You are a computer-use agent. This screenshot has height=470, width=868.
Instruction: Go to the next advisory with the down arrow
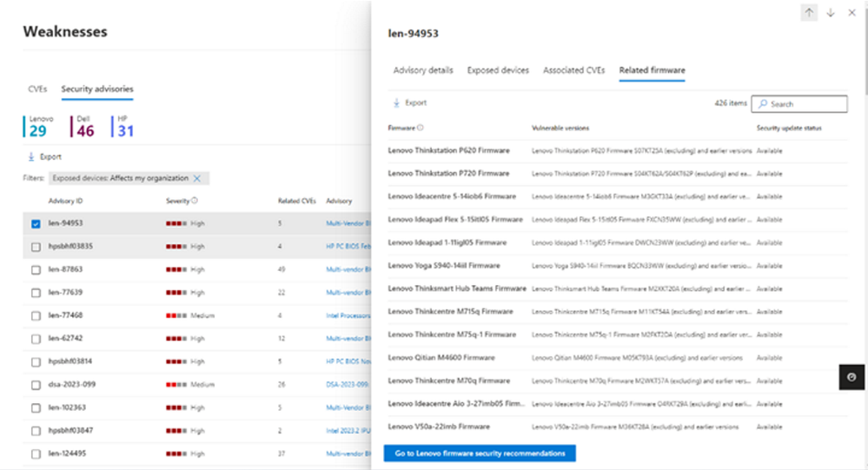click(831, 13)
